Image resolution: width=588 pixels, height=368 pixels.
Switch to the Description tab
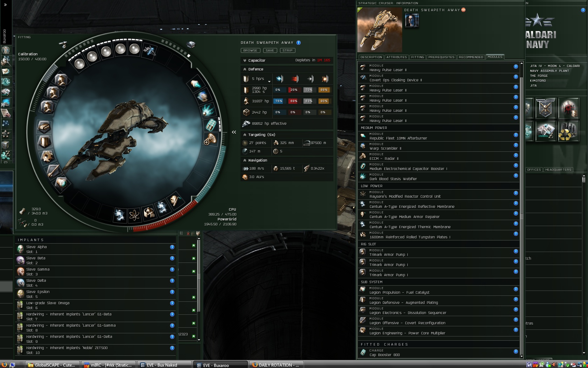[x=371, y=57]
